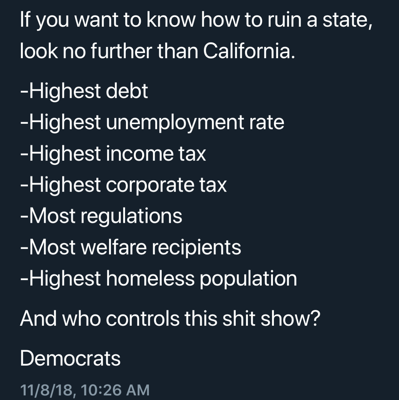Tap the word homeless
The width and height of the screenshot is (399, 400).
click(150, 279)
